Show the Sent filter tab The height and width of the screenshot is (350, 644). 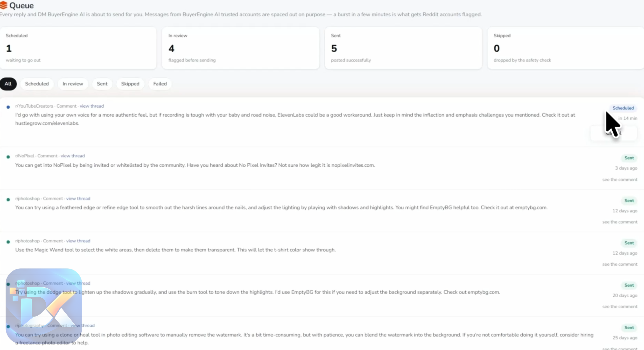pyautogui.click(x=102, y=84)
